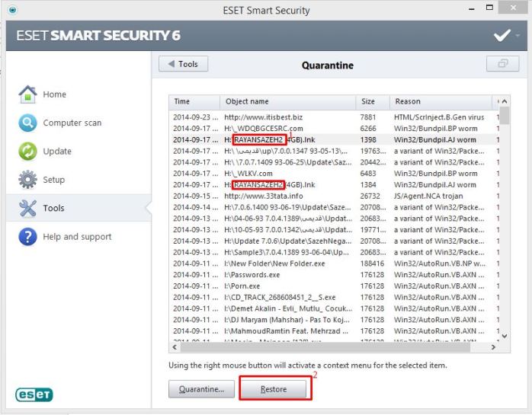Select the green Update icon
532x415 pixels.
click(26, 152)
